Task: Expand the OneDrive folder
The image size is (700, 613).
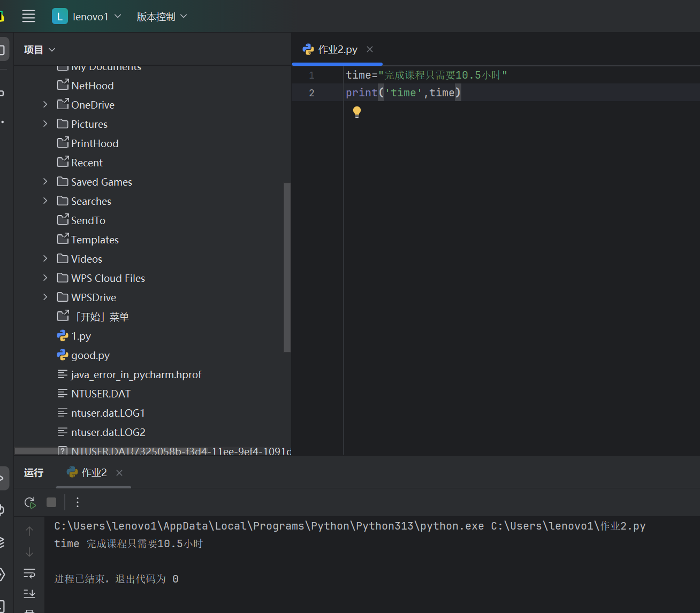Action: point(45,105)
